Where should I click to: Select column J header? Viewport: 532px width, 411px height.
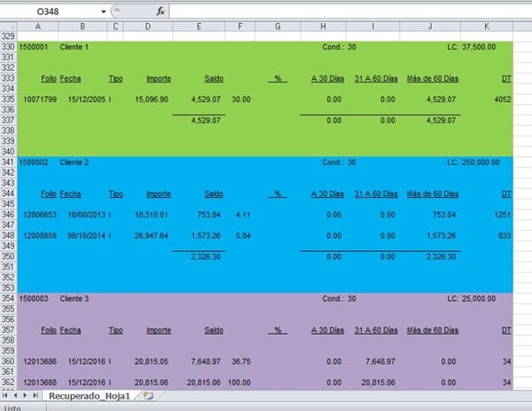point(430,27)
